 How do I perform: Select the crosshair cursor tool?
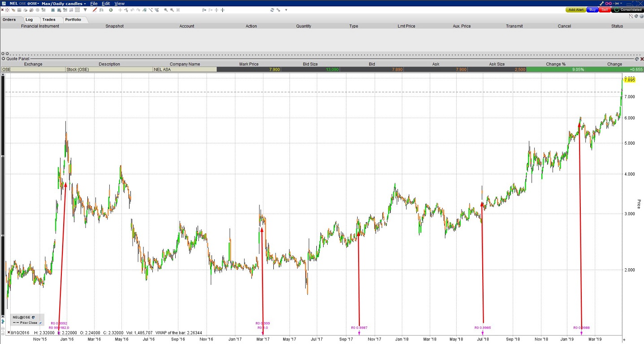120,9
